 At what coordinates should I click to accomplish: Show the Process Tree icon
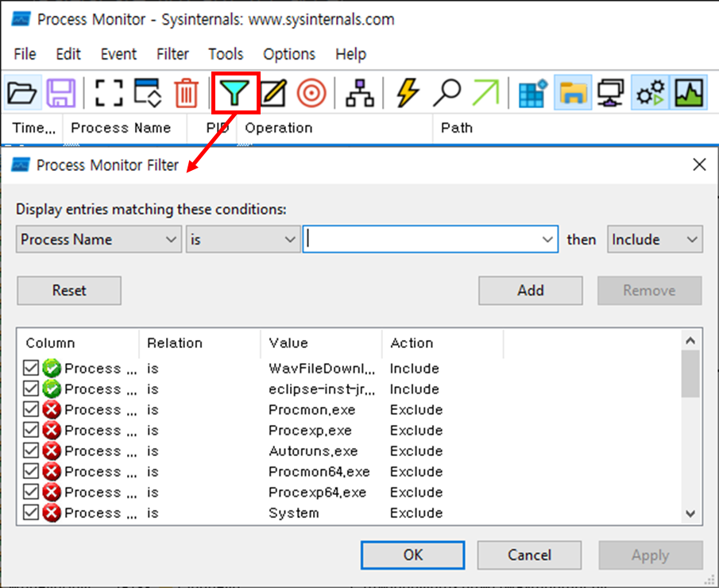pos(360,93)
